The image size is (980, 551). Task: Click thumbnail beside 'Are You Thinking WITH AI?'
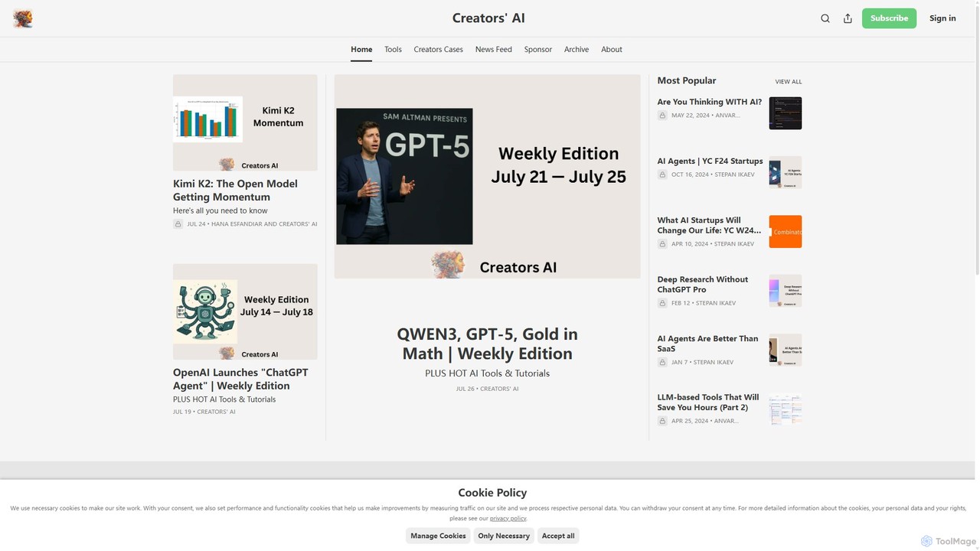click(x=786, y=113)
